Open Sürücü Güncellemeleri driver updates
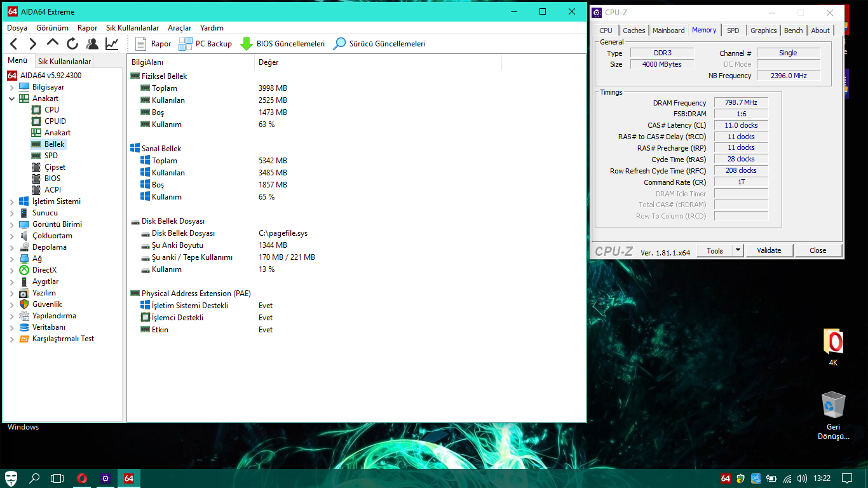 pos(379,44)
